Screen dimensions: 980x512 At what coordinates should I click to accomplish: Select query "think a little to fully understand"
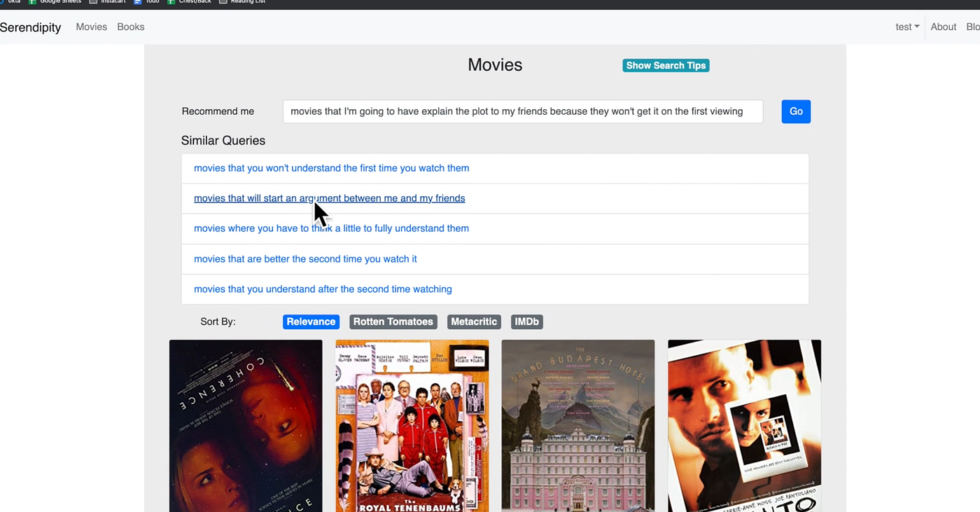click(x=331, y=228)
